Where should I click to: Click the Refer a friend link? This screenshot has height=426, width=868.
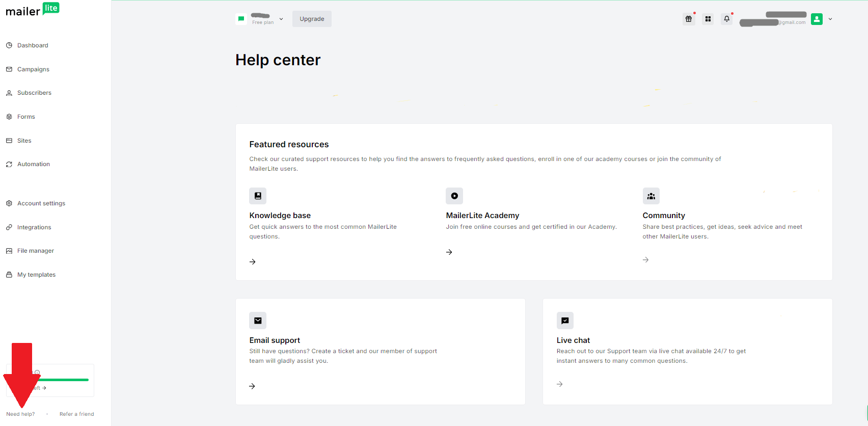(76, 414)
